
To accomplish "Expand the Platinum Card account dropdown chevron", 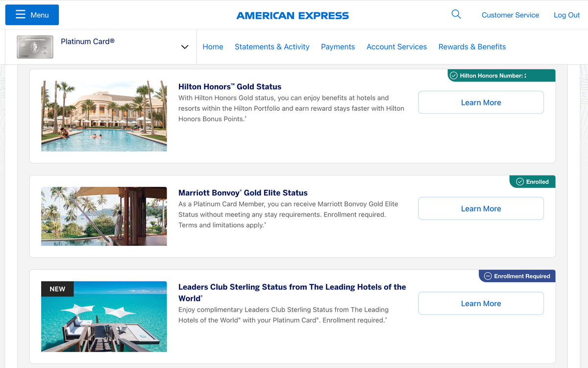I will (x=185, y=47).
